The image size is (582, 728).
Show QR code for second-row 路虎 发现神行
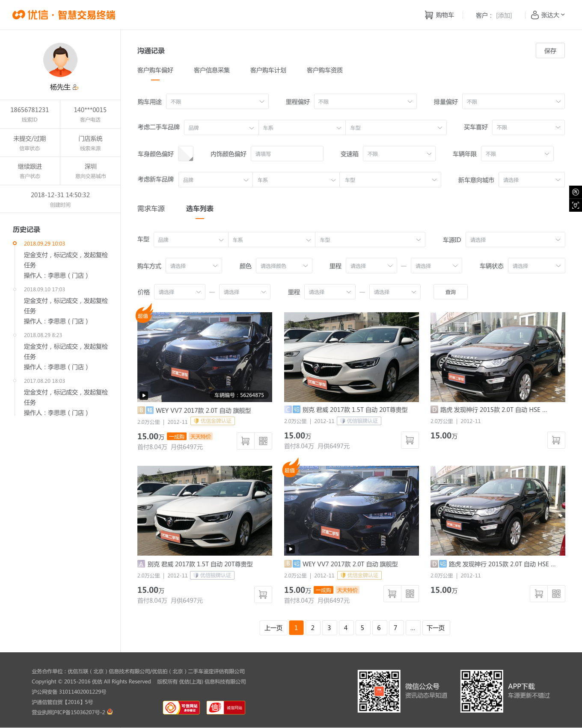click(x=556, y=594)
